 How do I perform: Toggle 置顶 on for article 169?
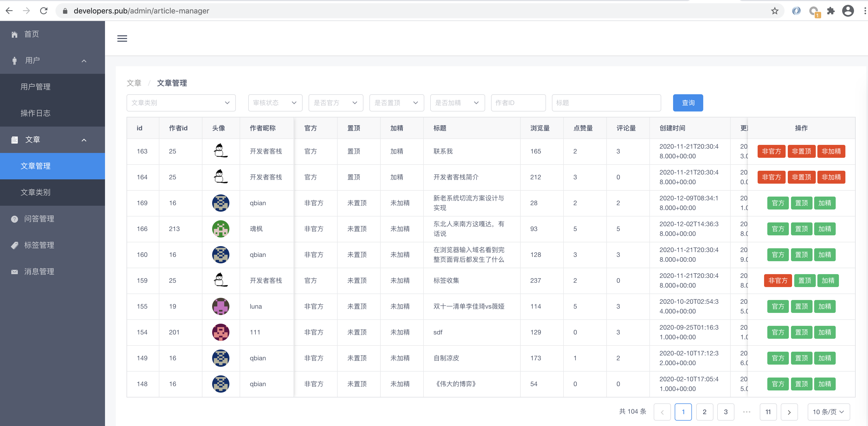click(801, 203)
